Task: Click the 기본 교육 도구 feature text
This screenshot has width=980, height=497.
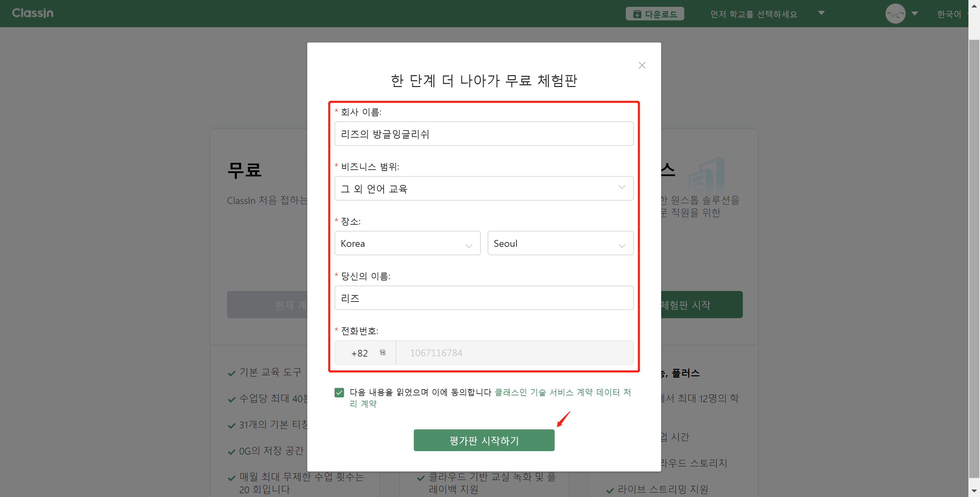Action: (270, 372)
